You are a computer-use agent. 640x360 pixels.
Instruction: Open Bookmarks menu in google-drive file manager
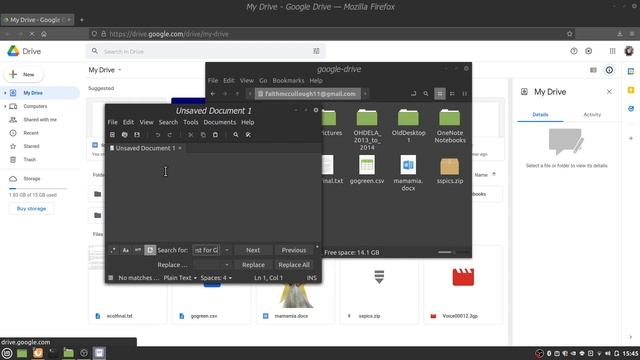click(288, 80)
